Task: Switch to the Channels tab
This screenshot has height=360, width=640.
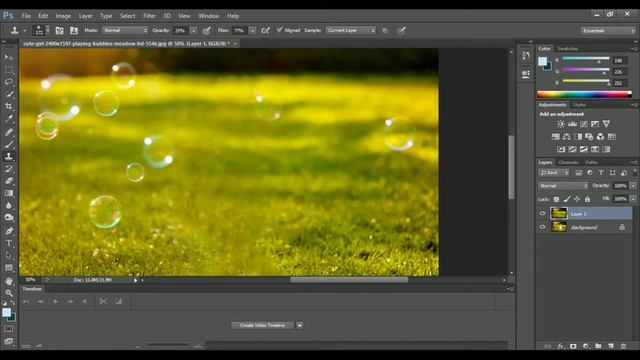Action: tap(569, 162)
